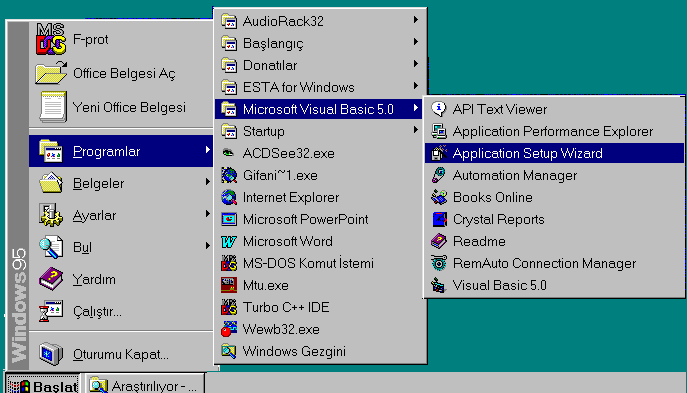Viewport: 687px width, 393px height.
Task: Click the Donatılar text label
Action: [270, 65]
